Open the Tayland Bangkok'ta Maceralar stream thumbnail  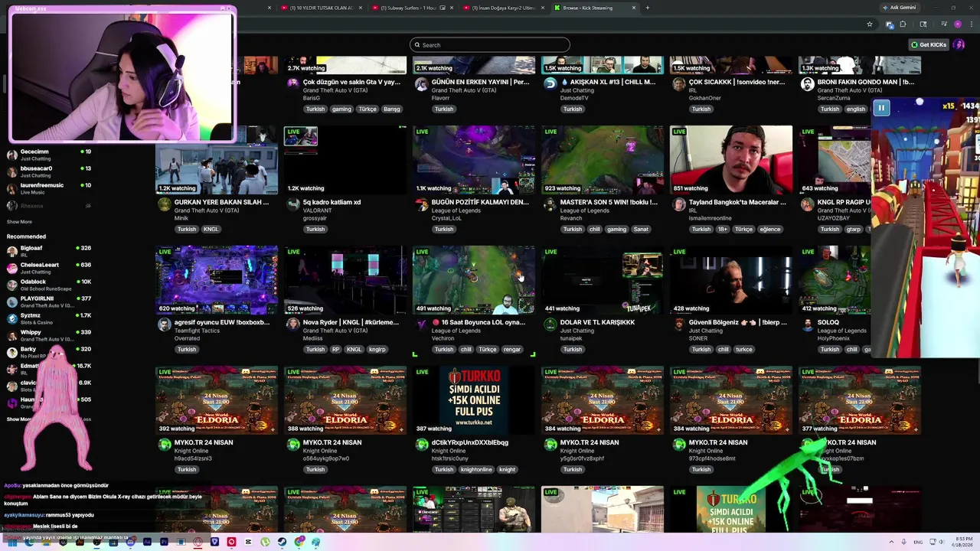731,160
